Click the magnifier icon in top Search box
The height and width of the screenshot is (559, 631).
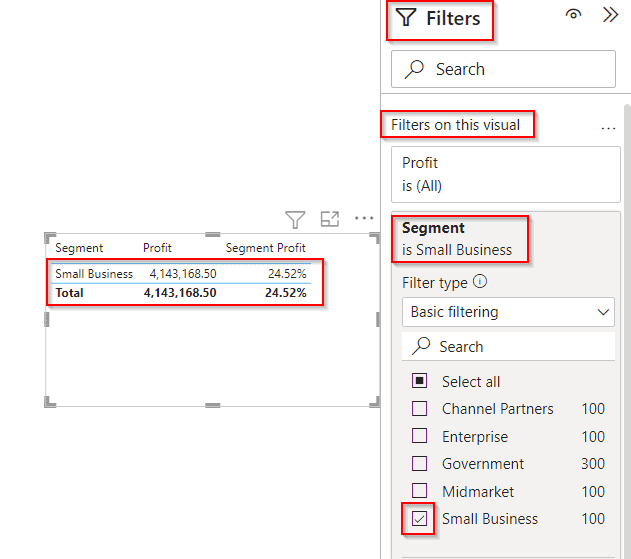coord(414,69)
